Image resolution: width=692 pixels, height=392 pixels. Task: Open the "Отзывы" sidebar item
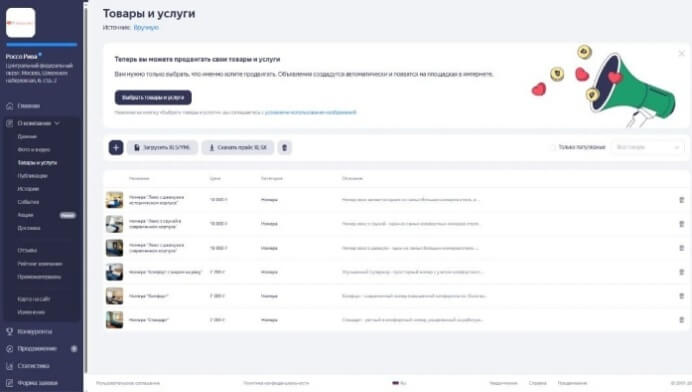pos(27,250)
